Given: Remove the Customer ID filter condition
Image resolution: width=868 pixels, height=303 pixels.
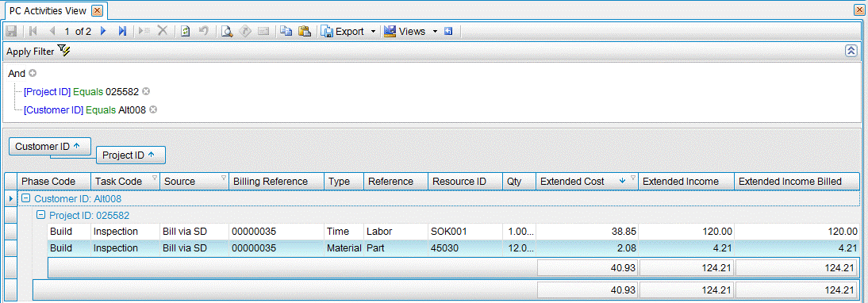Looking at the screenshot, I should click(x=153, y=109).
